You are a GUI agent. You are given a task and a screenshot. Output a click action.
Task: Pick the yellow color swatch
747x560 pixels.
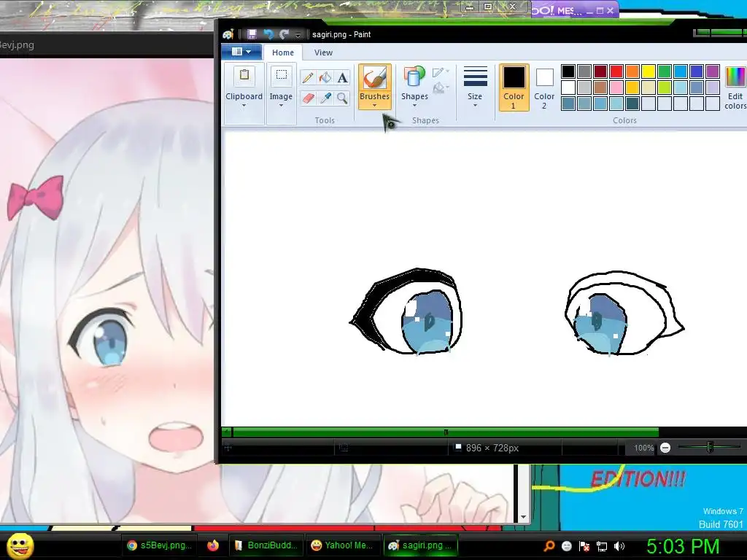(x=649, y=71)
